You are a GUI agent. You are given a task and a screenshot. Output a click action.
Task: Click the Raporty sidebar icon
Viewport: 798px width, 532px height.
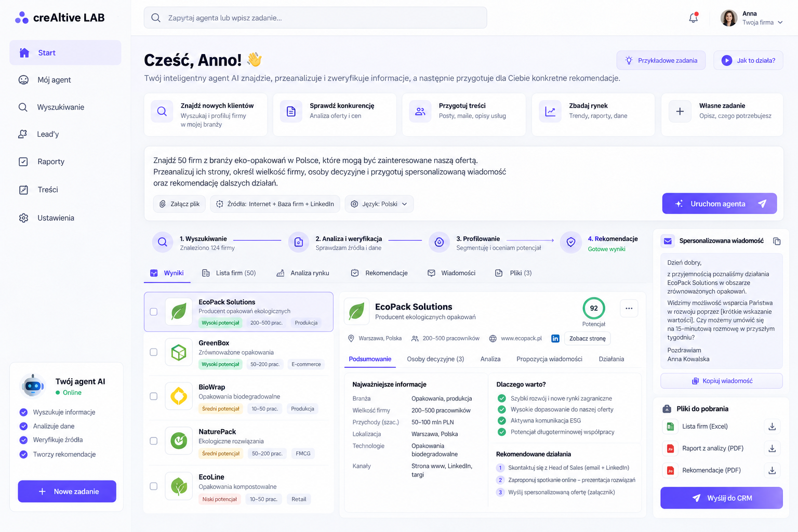[x=23, y=162]
